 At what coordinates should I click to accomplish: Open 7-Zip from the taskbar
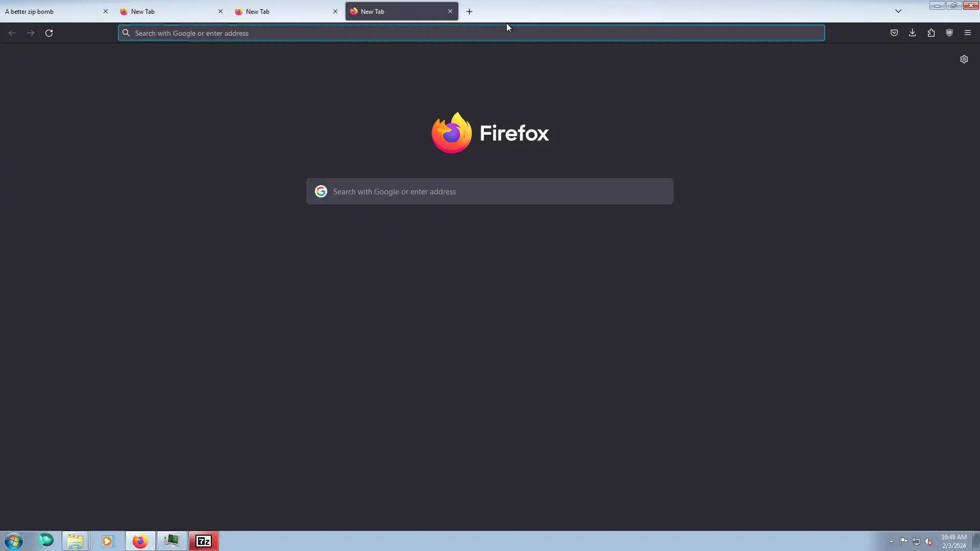(204, 541)
